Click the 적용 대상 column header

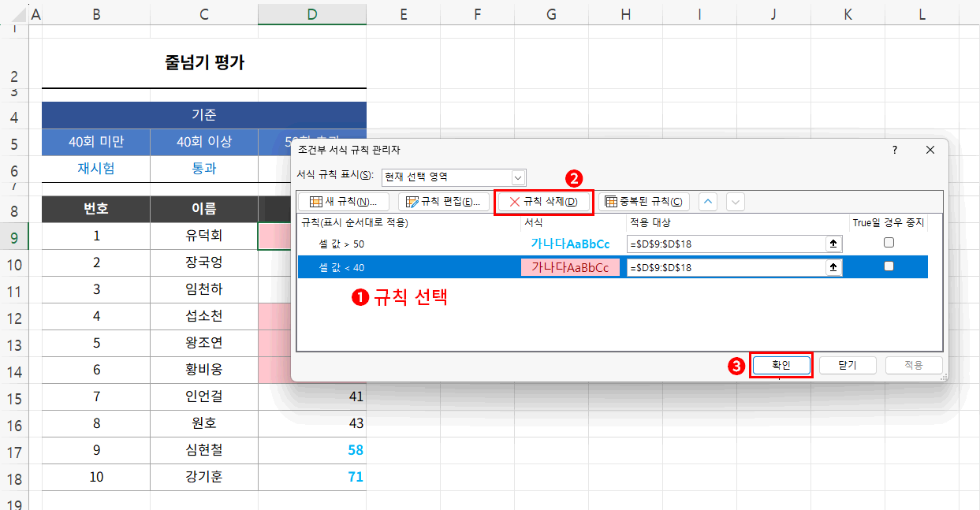[738, 223]
